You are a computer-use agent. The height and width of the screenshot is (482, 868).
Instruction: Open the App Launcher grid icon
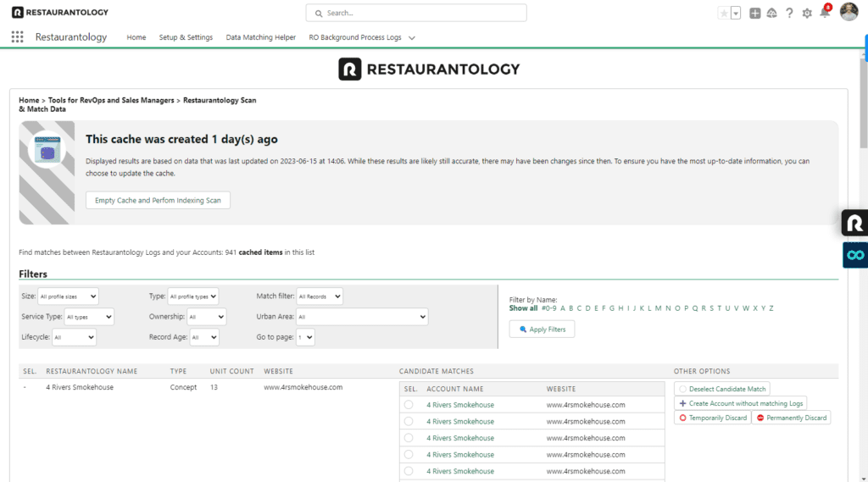17,37
